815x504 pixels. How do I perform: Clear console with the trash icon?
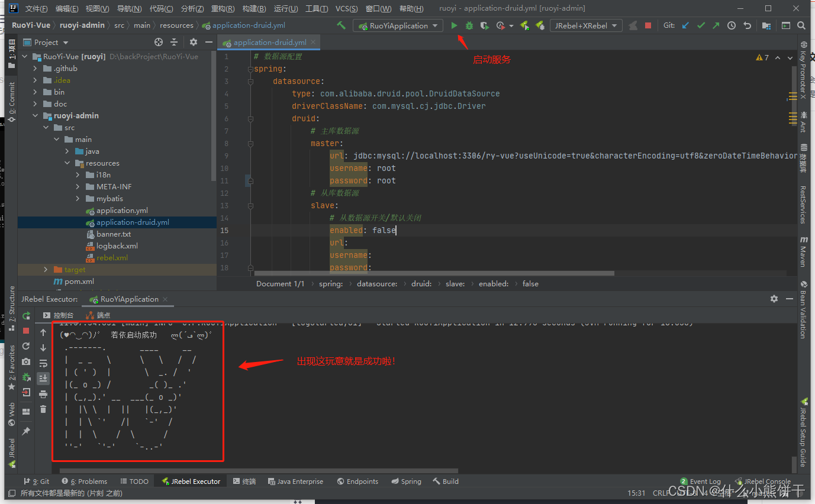click(43, 409)
